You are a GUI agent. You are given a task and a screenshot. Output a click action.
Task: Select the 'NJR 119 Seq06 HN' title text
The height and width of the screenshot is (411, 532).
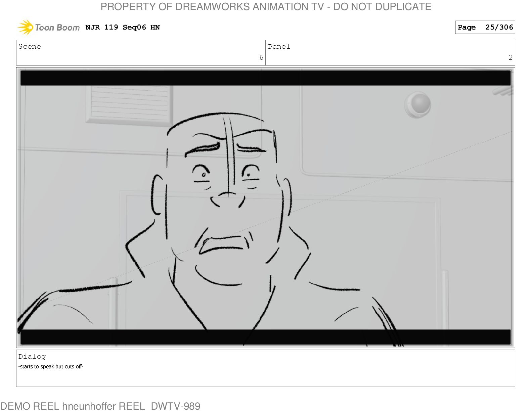123,27
